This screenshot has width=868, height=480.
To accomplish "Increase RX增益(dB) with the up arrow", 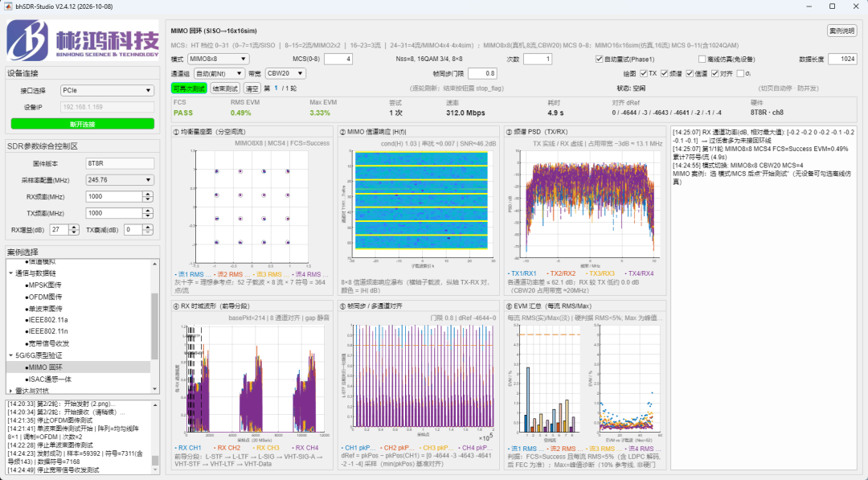I will pos(74,227).
